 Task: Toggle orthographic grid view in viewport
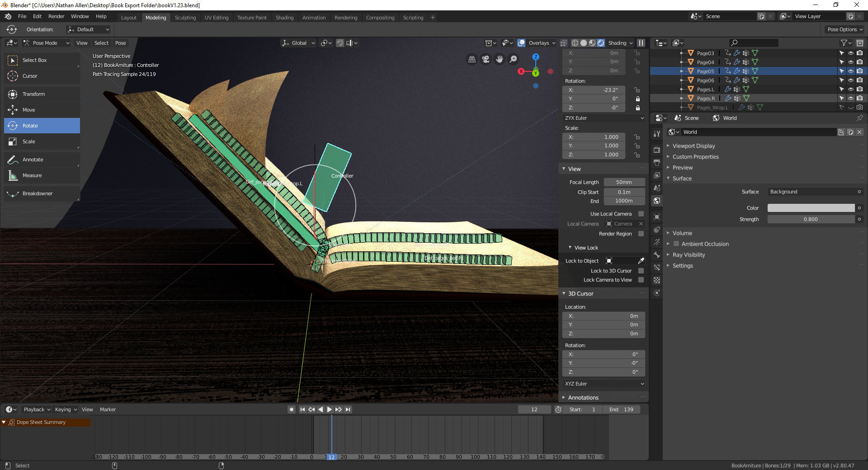472,59
